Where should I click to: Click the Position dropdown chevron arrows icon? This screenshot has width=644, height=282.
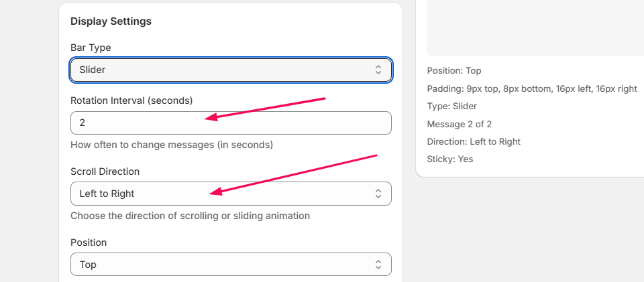pos(378,265)
